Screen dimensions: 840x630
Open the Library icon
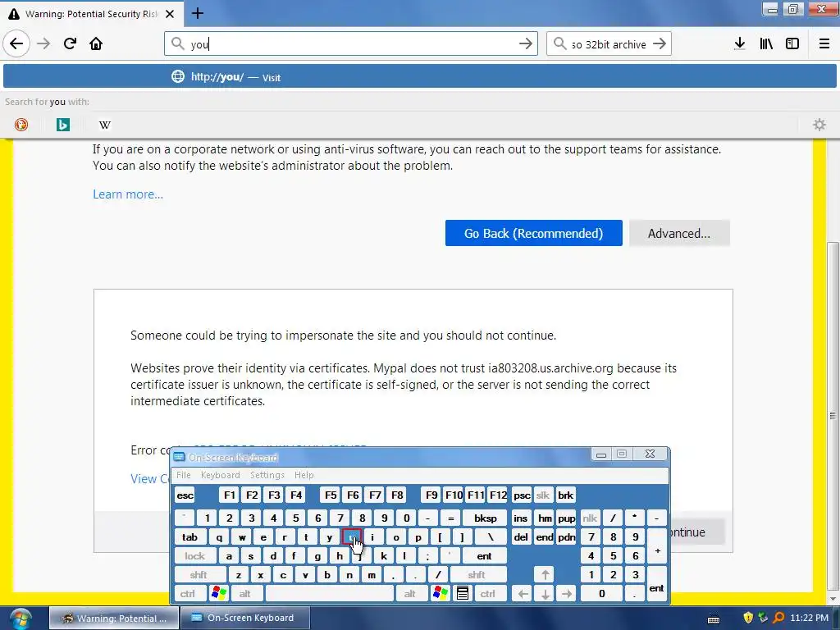(x=766, y=43)
